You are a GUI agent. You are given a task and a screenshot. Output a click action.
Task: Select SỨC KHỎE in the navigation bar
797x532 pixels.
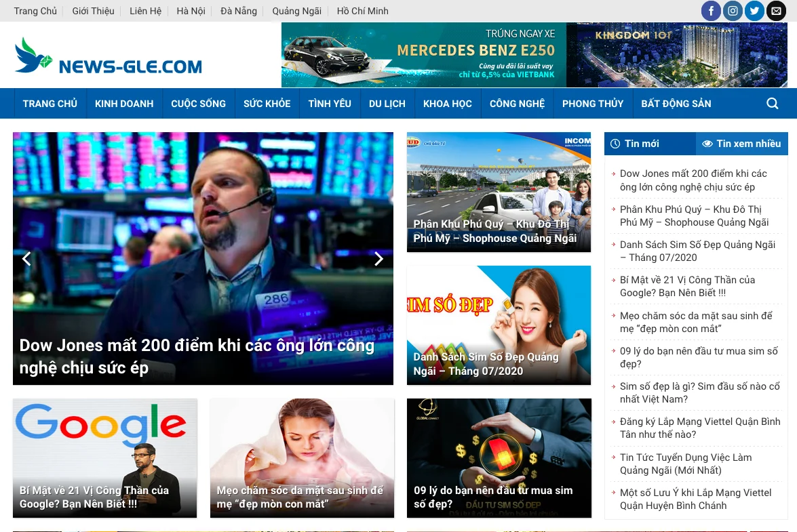coord(267,104)
